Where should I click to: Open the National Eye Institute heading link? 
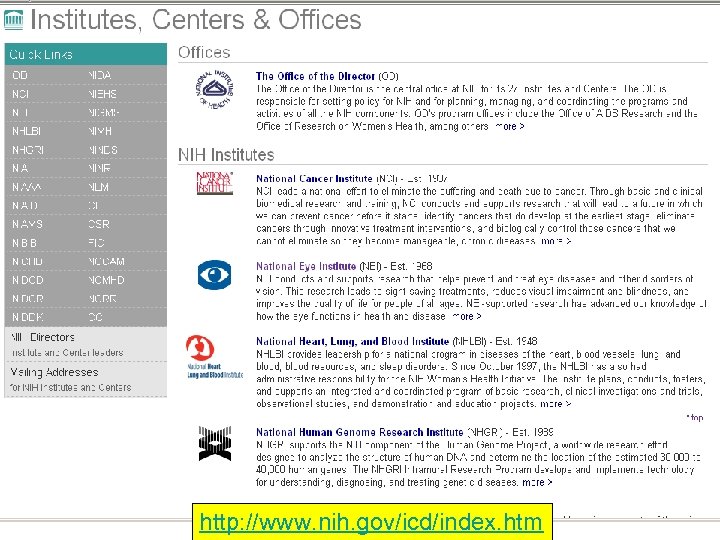306,266
